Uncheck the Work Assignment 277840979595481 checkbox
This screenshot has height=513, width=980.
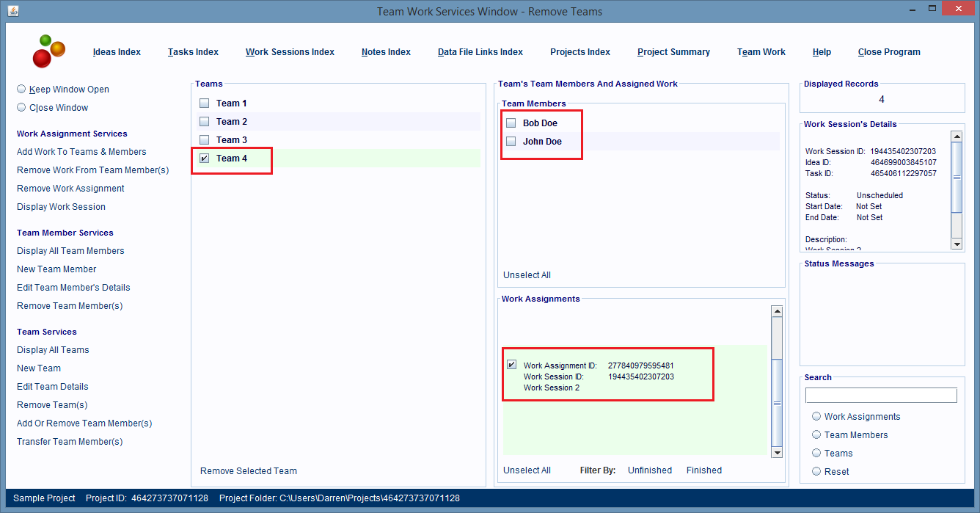pyautogui.click(x=511, y=365)
